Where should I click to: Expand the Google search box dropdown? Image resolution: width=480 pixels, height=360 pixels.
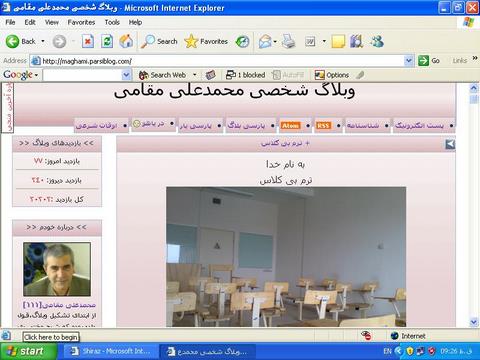126,75
